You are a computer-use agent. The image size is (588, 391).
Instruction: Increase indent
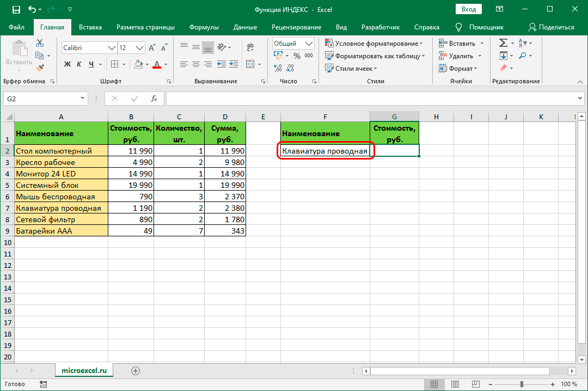pyautogui.click(x=234, y=64)
